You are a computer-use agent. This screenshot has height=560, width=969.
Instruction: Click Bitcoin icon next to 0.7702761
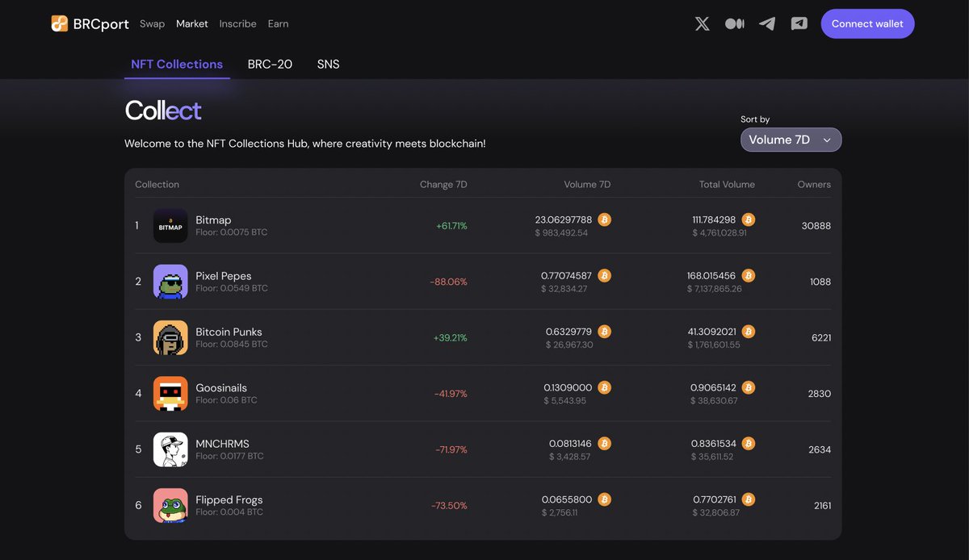click(749, 499)
